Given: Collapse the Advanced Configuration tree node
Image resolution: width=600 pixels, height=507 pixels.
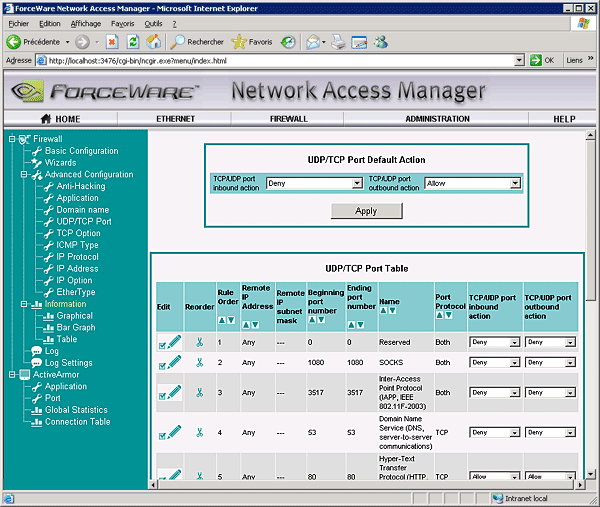Looking at the screenshot, I should pyautogui.click(x=24, y=174).
